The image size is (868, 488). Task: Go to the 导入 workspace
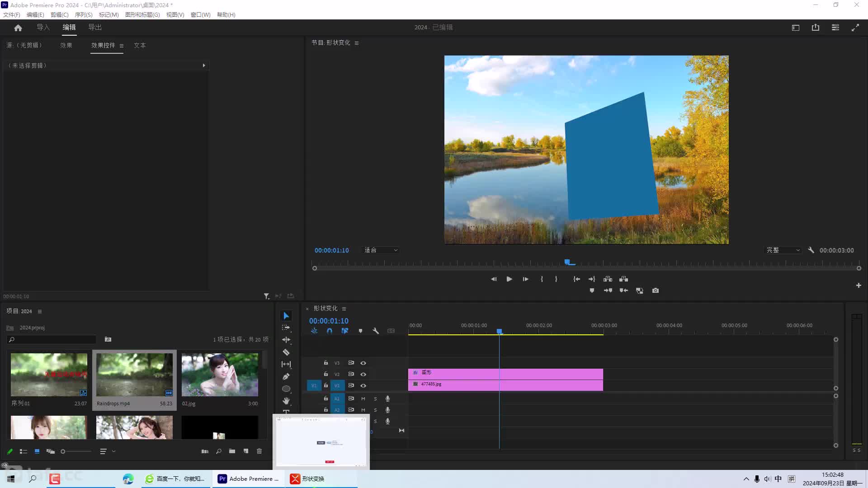43,28
